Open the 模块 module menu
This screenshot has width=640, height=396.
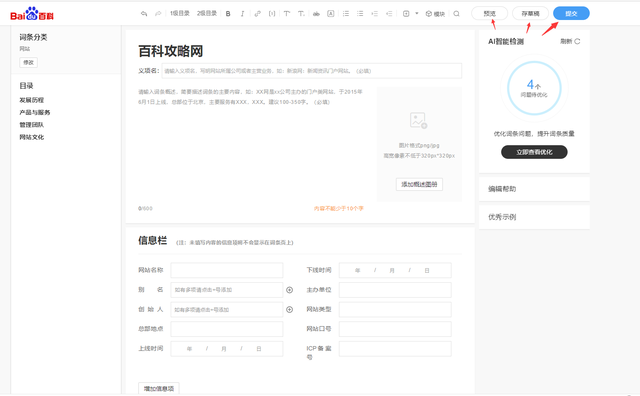[435, 14]
